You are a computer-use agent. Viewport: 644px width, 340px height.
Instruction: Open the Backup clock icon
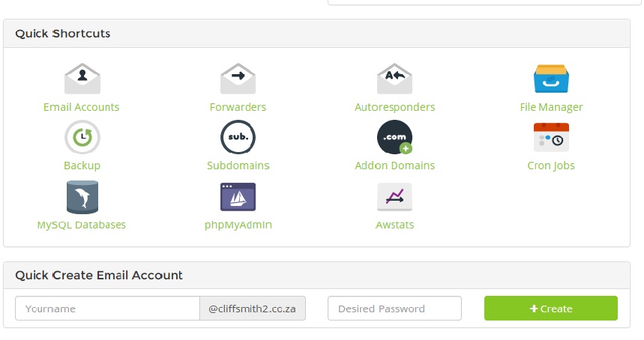point(82,137)
